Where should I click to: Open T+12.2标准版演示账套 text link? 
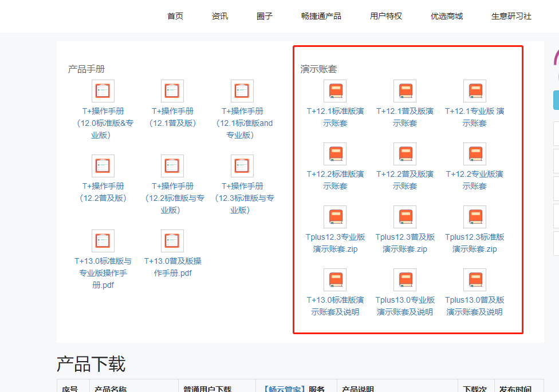click(335, 180)
